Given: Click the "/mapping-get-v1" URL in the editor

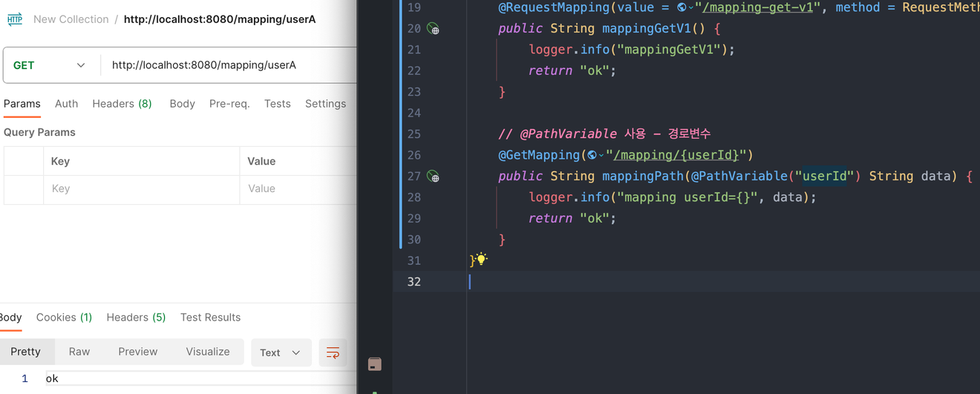Looking at the screenshot, I should (758, 7).
